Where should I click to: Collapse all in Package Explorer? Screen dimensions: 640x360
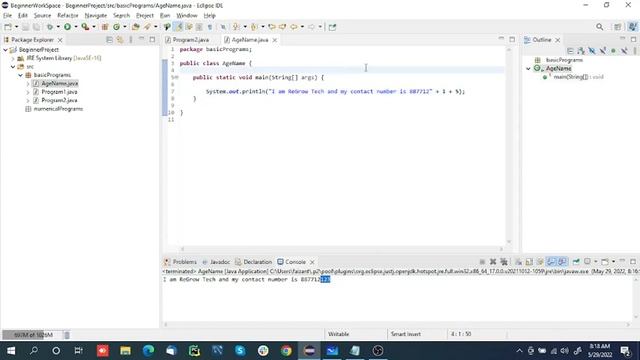(109, 40)
